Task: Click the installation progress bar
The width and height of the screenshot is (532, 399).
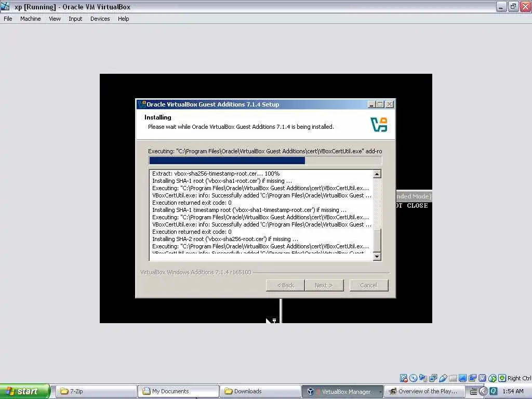Action: tap(265, 161)
